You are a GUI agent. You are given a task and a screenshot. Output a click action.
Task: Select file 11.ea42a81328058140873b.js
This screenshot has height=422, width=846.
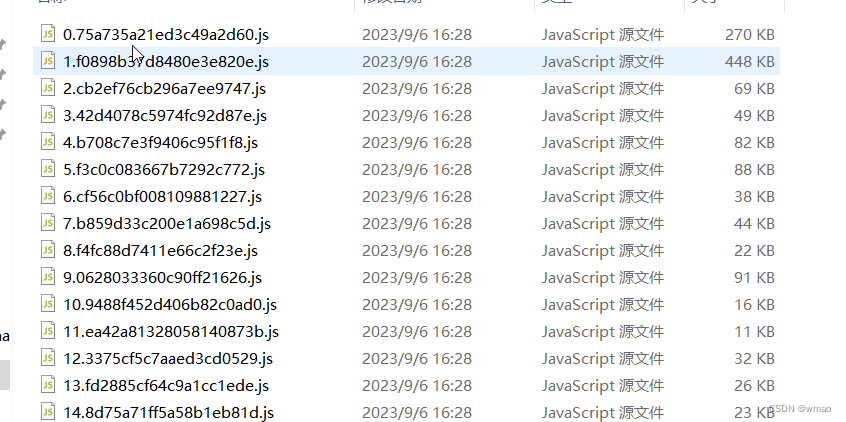[171, 331]
